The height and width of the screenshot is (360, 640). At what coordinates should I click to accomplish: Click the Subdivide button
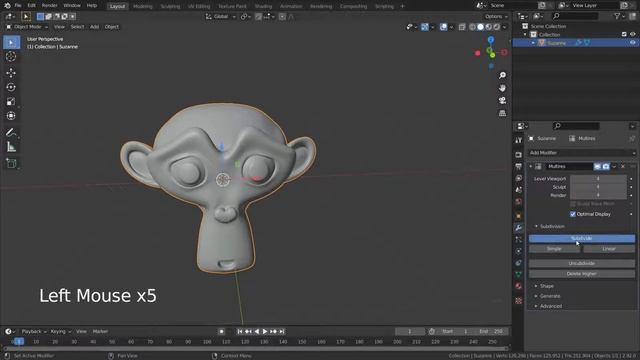(x=582, y=238)
